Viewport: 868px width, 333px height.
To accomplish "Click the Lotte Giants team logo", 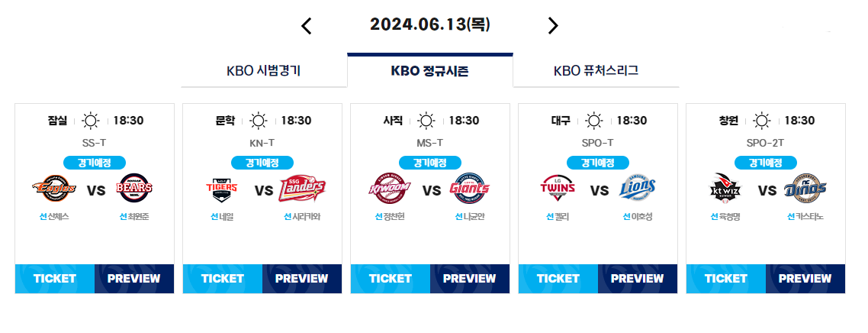I will tap(470, 189).
